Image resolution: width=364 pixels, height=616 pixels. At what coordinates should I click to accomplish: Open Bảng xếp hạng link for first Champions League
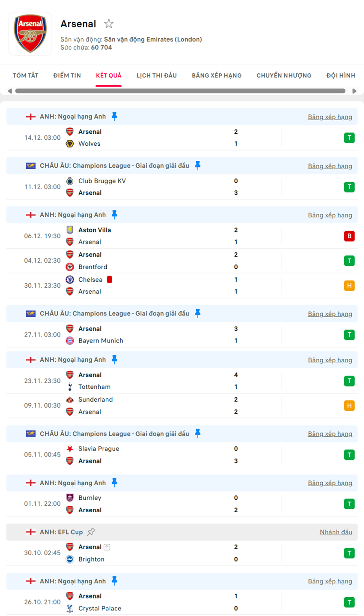click(x=330, y=166)
